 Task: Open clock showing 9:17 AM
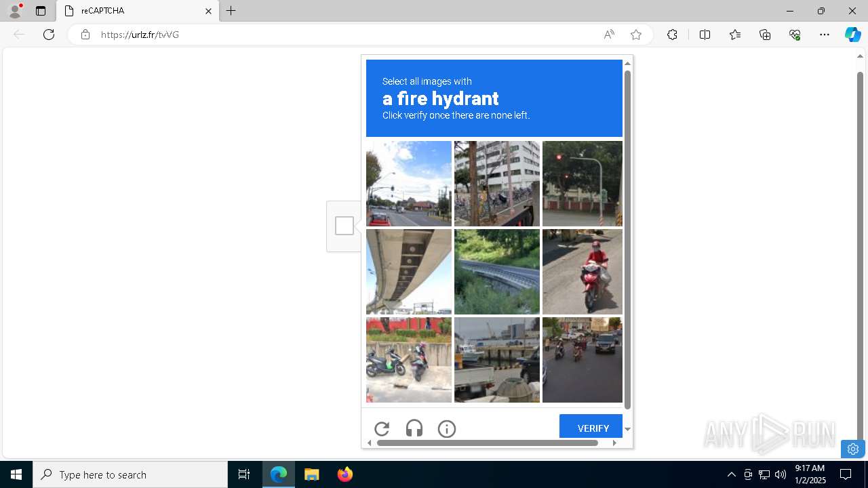810,474
